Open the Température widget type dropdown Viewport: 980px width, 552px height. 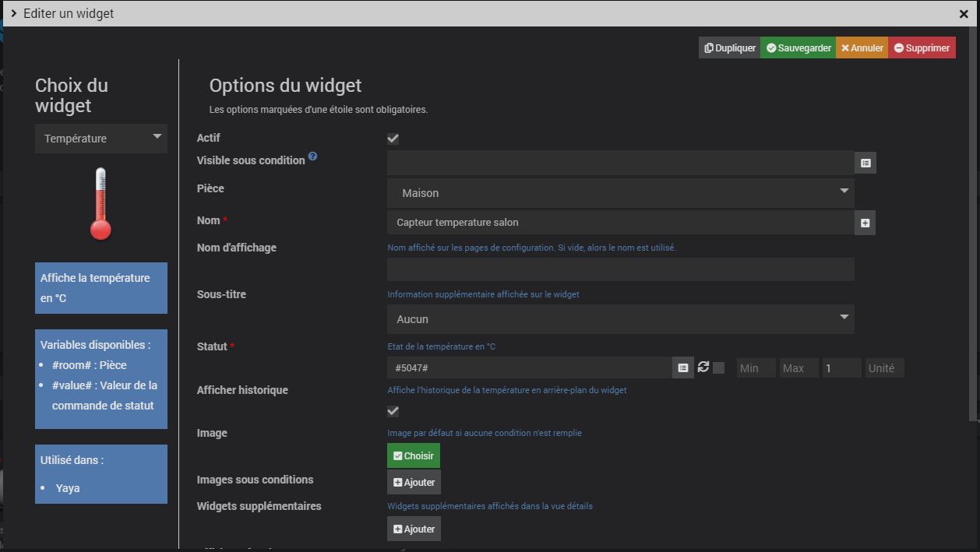point(101,139)
